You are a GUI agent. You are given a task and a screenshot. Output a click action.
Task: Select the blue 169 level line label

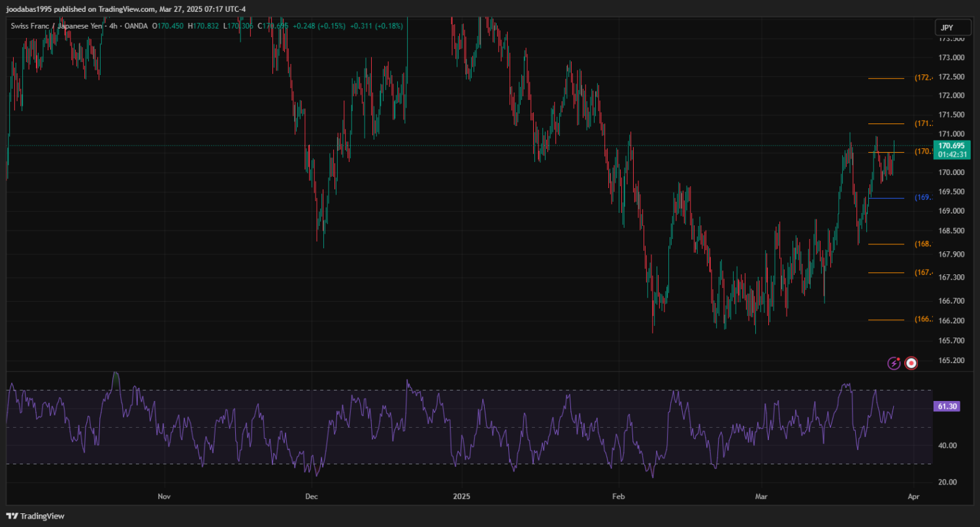pyautogui.click(x=923, y=198)
